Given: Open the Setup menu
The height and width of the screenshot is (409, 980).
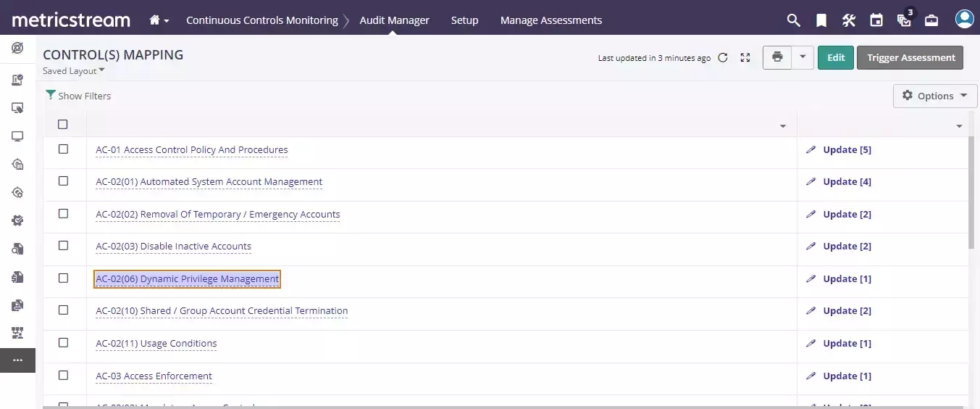Looking at the screenshot, I should point(464,20).
